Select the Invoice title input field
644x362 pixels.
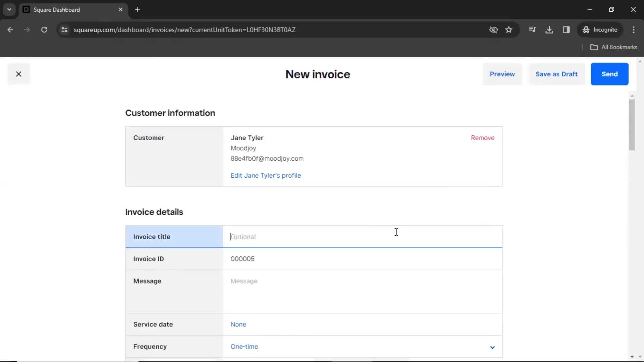click(x=363, y=236)
